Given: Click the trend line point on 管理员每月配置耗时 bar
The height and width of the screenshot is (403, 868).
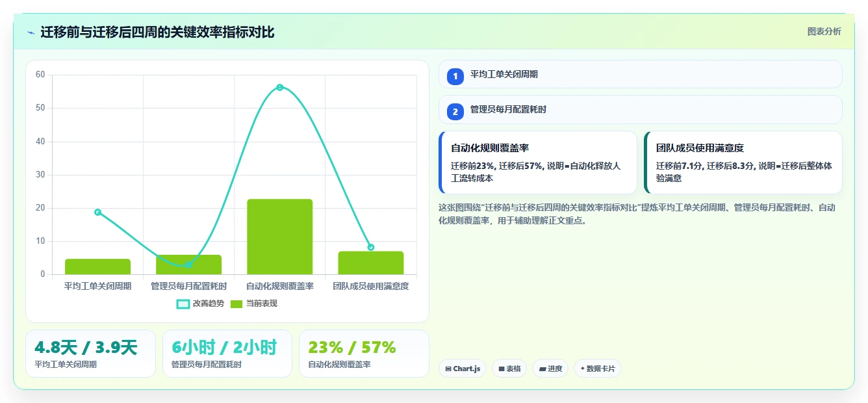Looking at the screenshot, I should coord(188,265).
